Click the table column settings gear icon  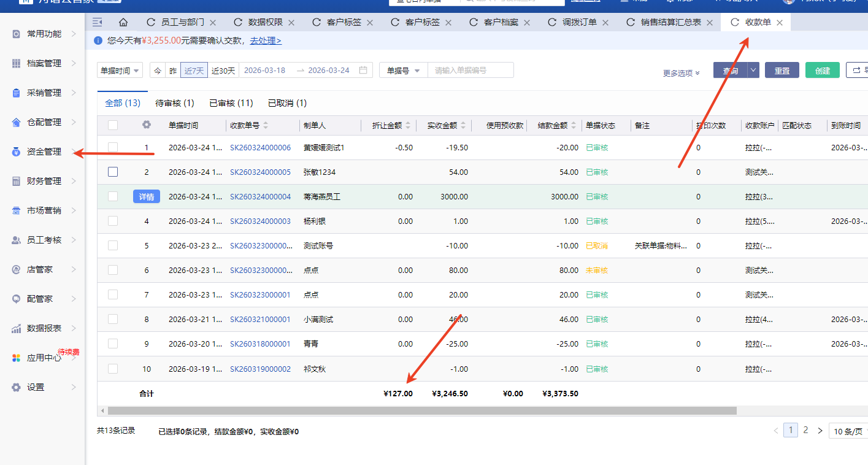(146, 125)
